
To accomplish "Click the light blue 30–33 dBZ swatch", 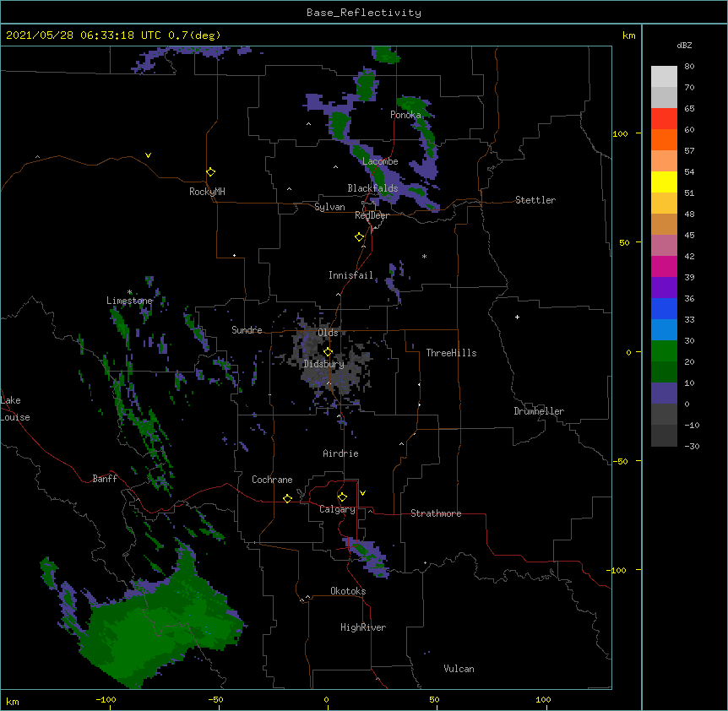I will pyautogui.click(x=664, y=329).
